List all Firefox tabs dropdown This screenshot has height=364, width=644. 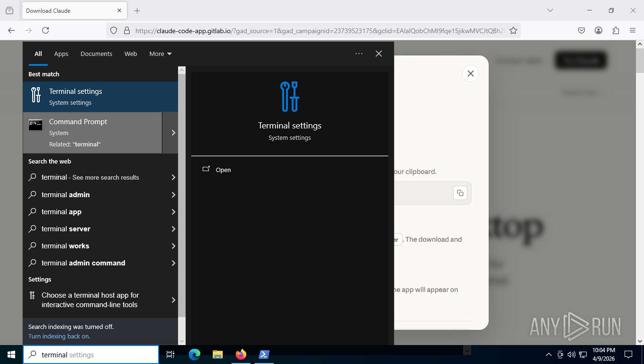550,10
